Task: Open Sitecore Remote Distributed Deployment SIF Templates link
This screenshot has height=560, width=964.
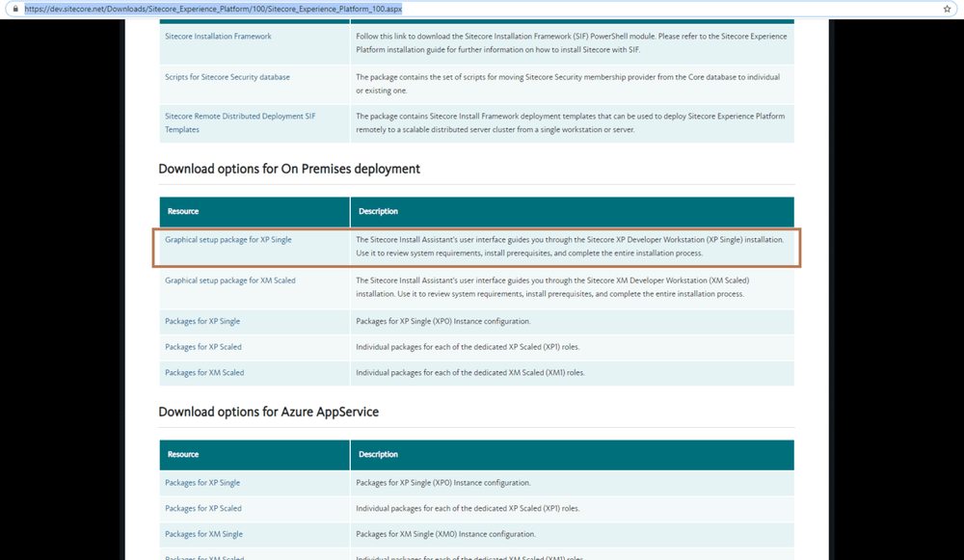Action: (240, 123)
